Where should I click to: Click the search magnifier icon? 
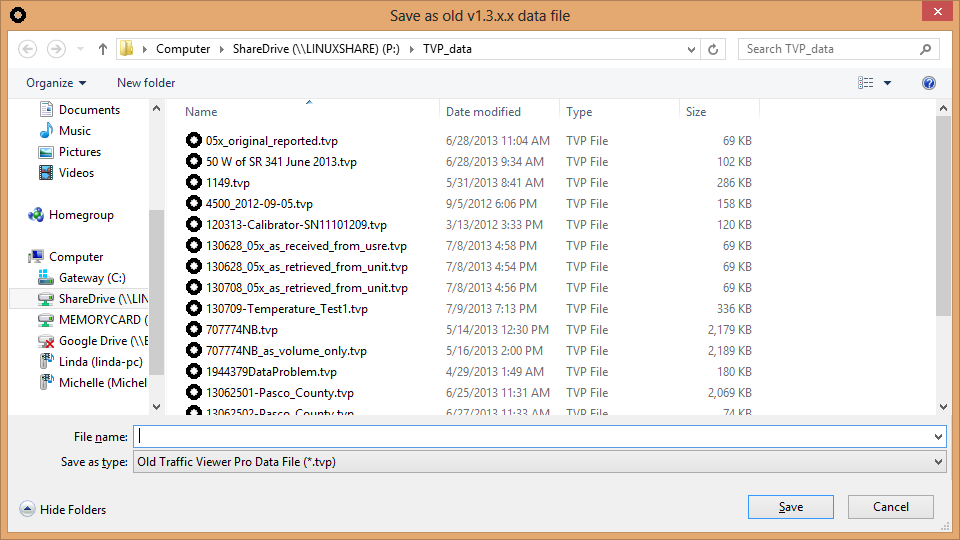click(x=927, y=49)
